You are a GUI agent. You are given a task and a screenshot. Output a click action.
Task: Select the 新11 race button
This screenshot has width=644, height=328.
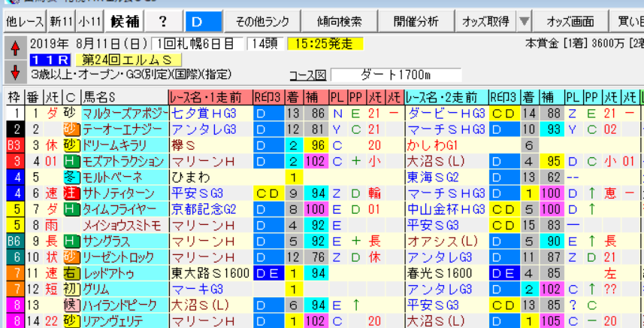point(61,21)
